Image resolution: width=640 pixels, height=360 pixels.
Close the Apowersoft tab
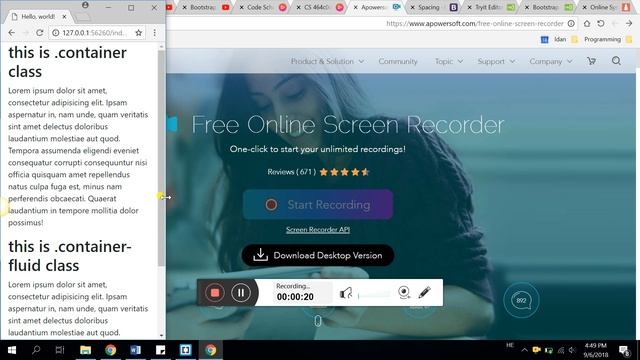pos(356,7)
